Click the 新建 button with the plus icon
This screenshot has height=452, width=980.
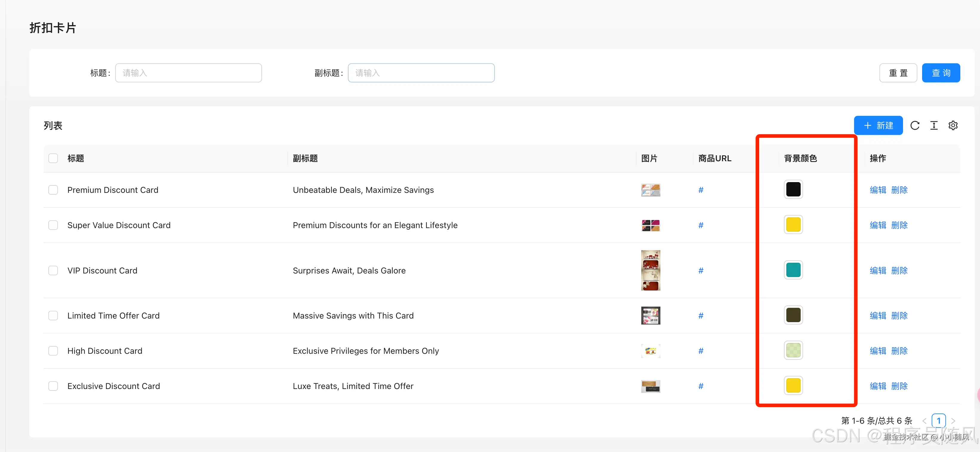click(x=878, y=126)
